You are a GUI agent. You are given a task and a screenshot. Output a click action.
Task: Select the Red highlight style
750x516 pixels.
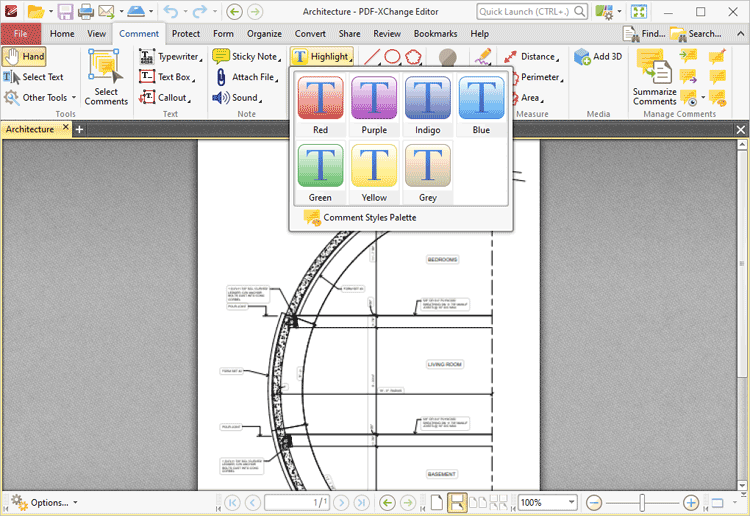(x=320, y=105)
